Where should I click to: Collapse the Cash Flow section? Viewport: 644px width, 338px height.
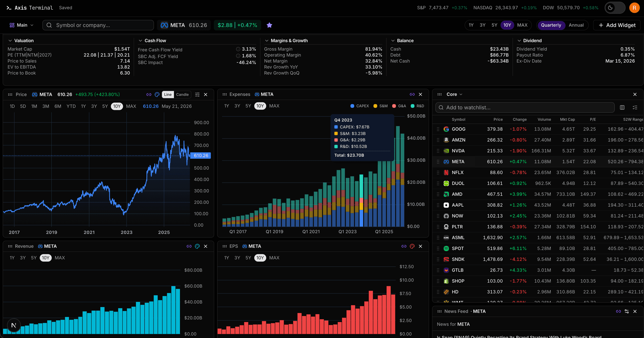pos(152,41)
